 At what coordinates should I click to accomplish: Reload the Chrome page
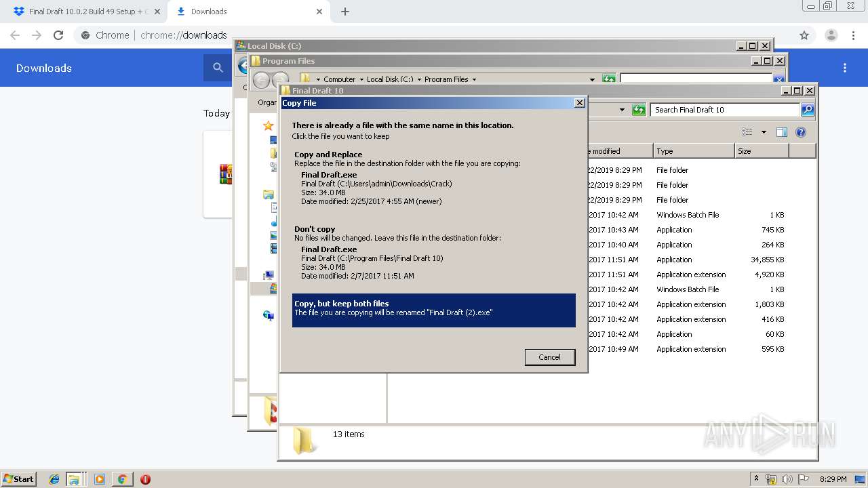[58, 35]
